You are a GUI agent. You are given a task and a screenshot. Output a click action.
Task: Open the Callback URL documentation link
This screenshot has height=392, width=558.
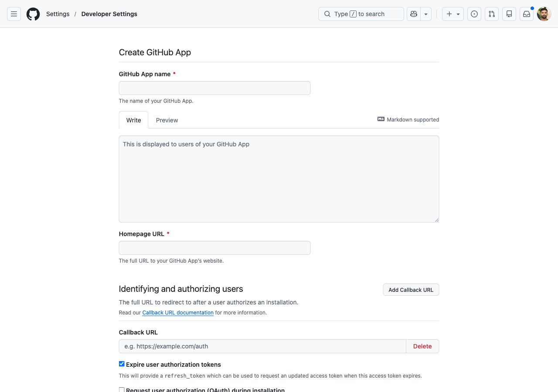[x=178, y=312]
